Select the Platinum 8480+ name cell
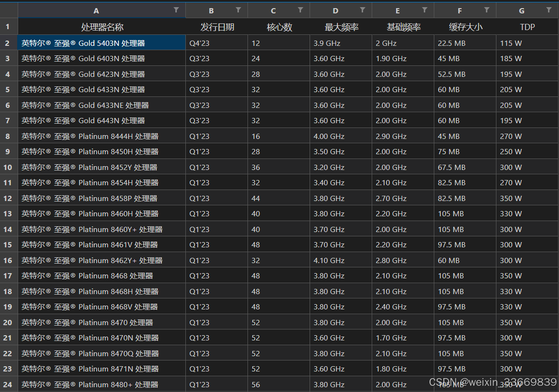The width and height of the screenshot is (559, 392). click(102, 384)
